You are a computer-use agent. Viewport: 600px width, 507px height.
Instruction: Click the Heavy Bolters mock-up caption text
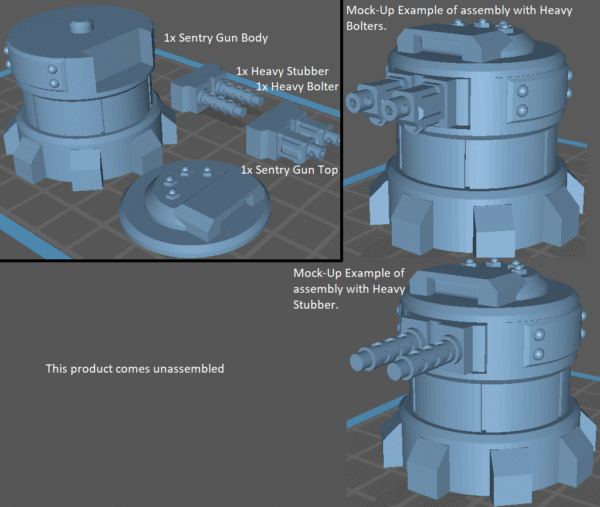click(422, 18)
